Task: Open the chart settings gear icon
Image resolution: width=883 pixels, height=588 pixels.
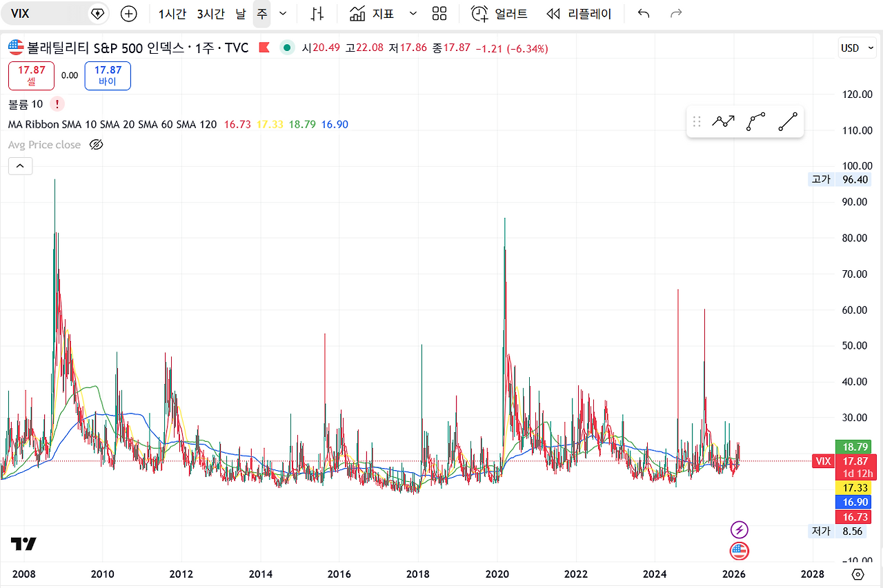Action: [x=857, y=574]
